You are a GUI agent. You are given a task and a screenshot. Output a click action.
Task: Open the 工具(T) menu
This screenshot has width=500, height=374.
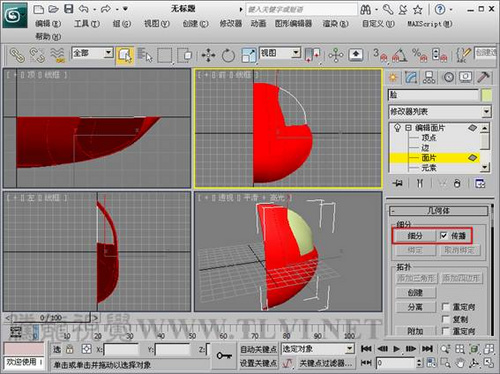click(x=87, y=24)
